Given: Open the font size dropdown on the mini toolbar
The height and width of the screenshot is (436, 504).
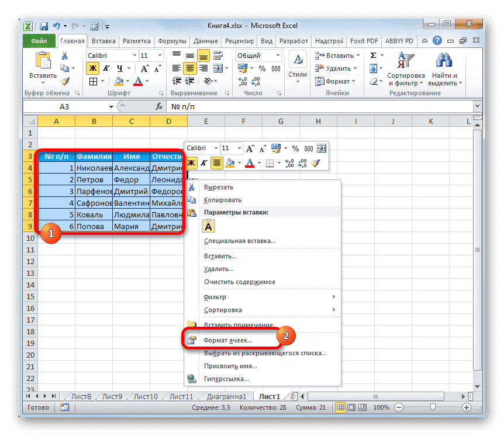Looking at the screenshot, I should tap(239, 148).
